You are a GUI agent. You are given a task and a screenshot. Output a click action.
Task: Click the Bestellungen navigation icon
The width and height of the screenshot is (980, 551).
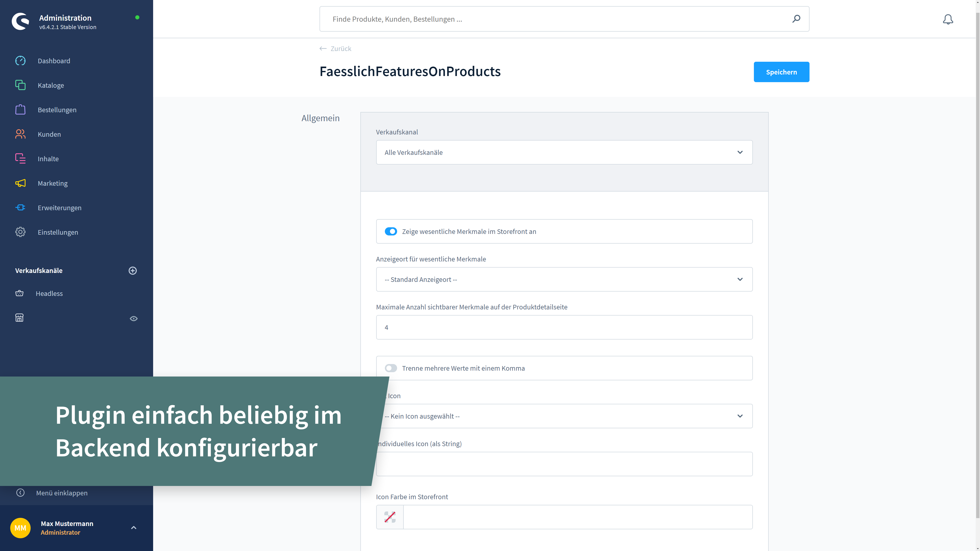click(x=20, y=110)
